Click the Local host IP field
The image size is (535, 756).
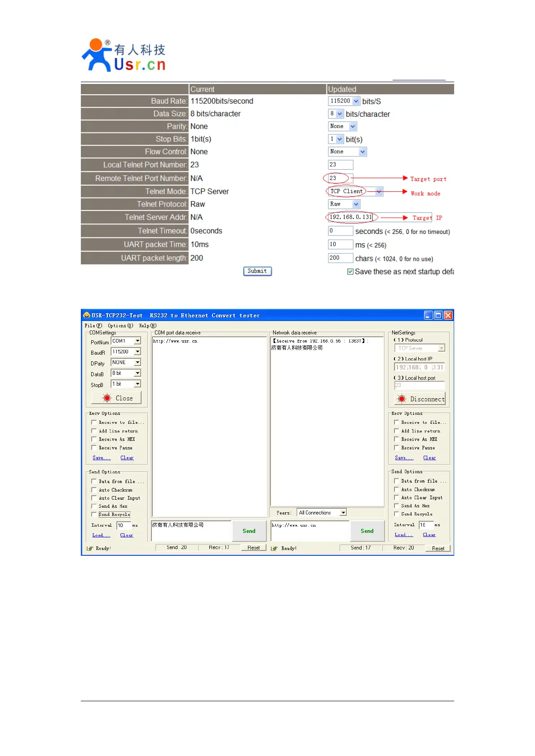[x=419, y=367]
